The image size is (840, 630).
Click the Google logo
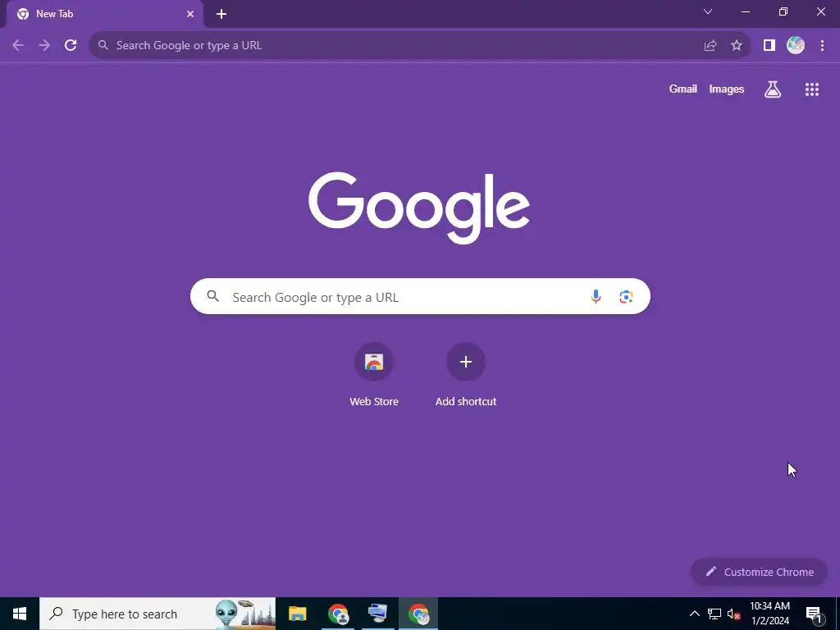[x=419, y=208]
